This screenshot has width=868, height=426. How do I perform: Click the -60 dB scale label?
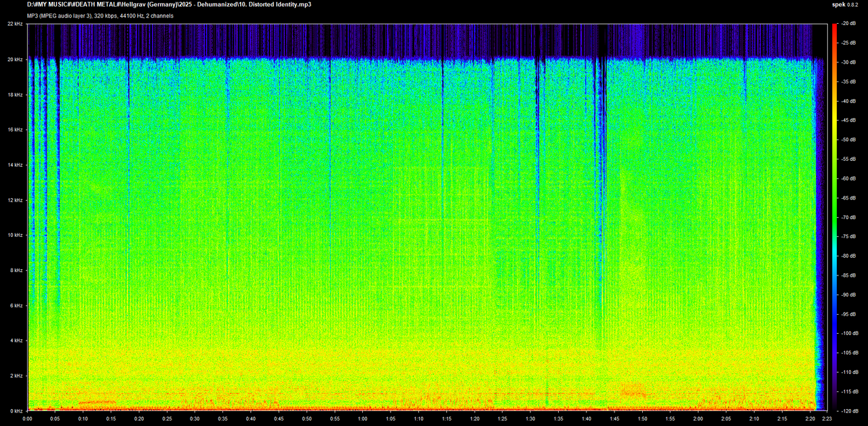pyautogui.click(x=850, y=178)
